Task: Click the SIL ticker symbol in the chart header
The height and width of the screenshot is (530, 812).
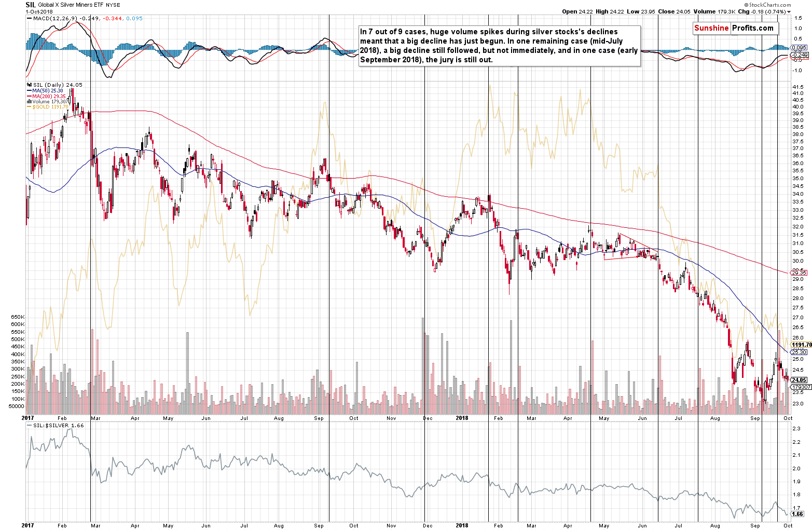Action: click(x=31, y=5)
